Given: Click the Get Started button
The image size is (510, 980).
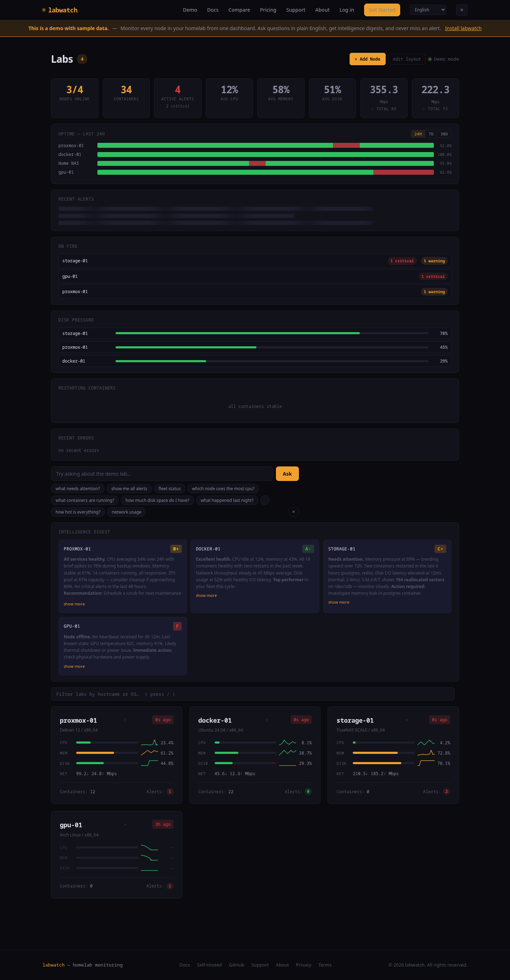Looking at the screenshot, I should [x=382, y=10].
